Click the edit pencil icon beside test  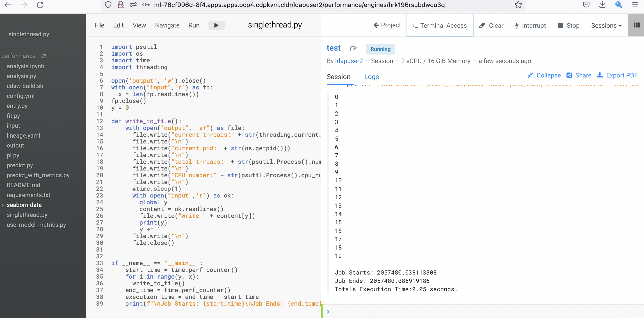[353, 49]
